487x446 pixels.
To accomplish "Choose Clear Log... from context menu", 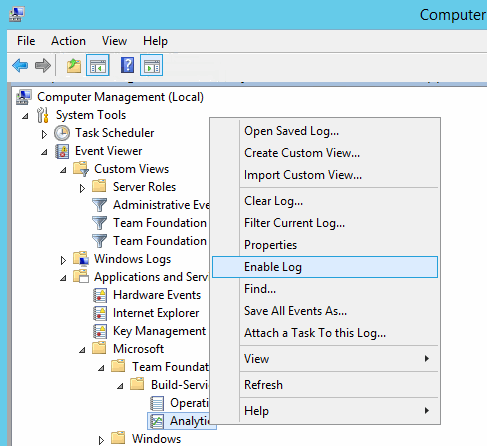I will [x=273, y=201].
